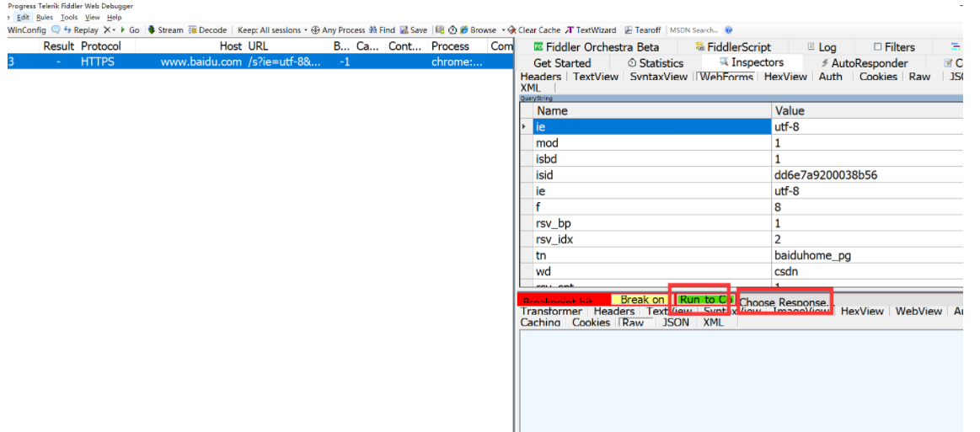Click WinConfig in the toolbar
This screenshot has width=980, height=432.
[x=26, y=30]
